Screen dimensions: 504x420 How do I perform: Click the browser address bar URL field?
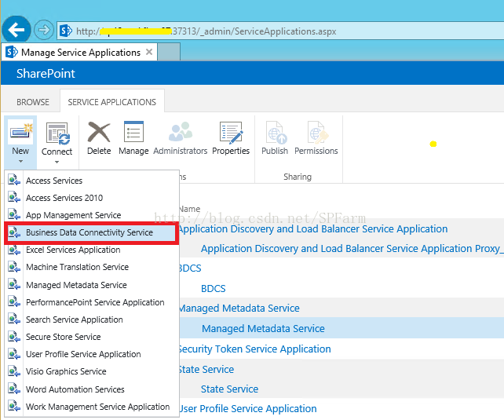coord(279,31)
